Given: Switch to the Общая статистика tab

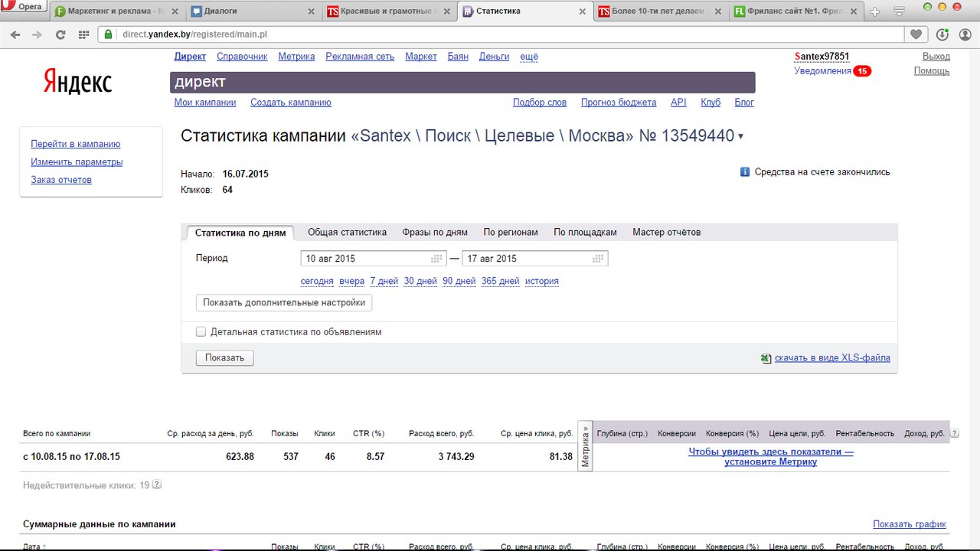Looking at the screenshot, I should click(347, 232).
